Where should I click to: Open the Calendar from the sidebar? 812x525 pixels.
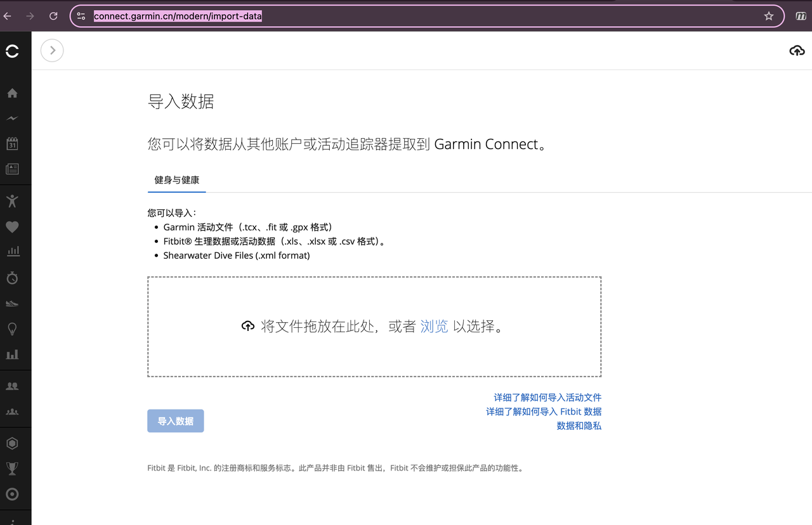tap(12, 144)
